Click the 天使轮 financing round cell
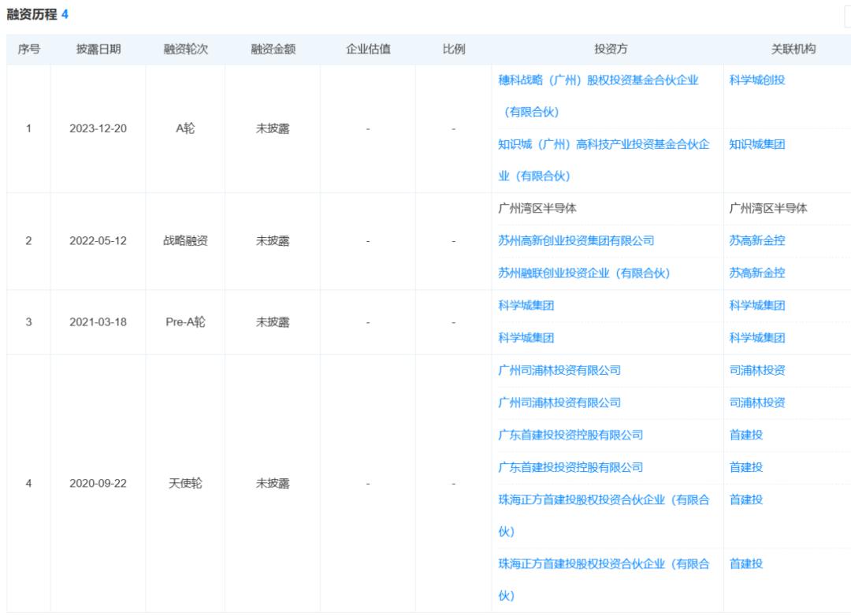851x616 pixels. 185,484
